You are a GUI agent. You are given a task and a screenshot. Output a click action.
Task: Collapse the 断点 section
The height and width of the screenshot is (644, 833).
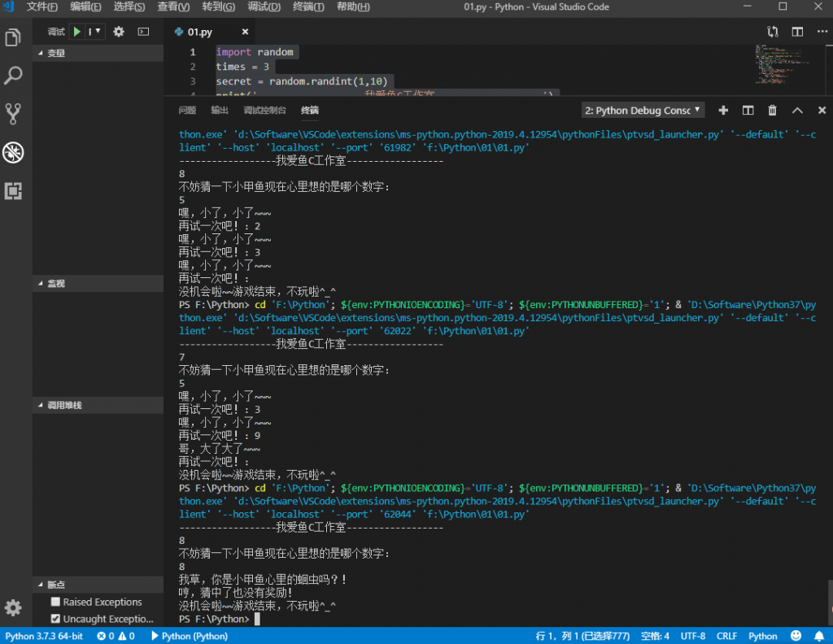(x=98, y=585)
